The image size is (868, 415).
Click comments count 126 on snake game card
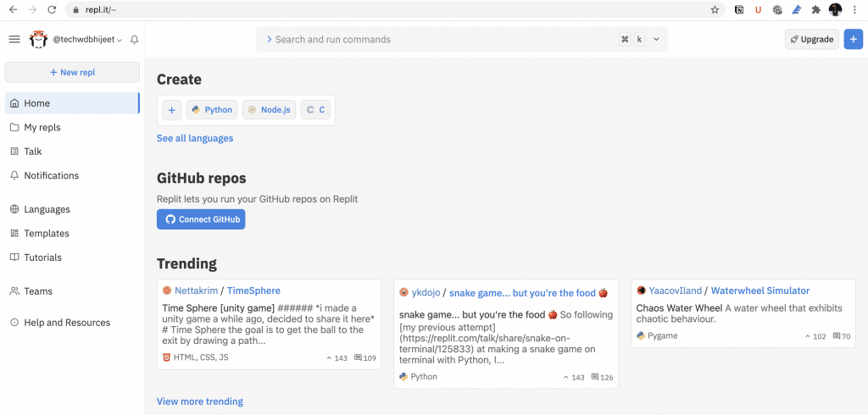(603, 378)
